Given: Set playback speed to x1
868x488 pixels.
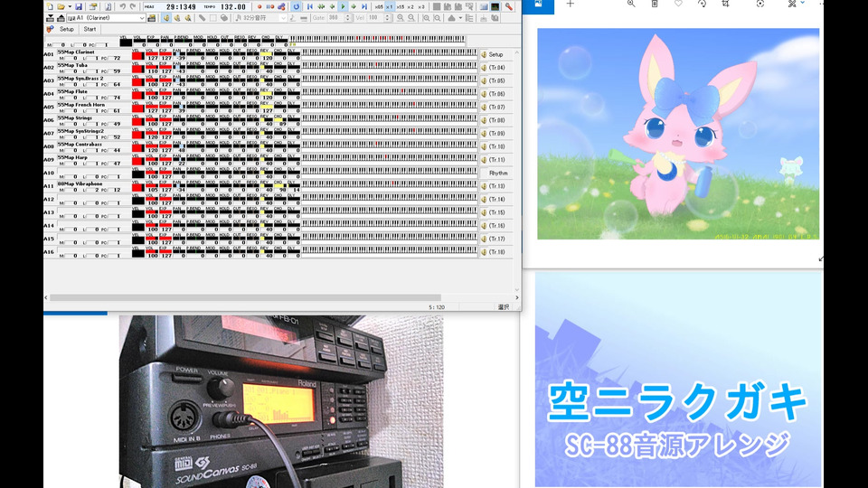Looking at the screenshot, I should (x=390, y=6).
